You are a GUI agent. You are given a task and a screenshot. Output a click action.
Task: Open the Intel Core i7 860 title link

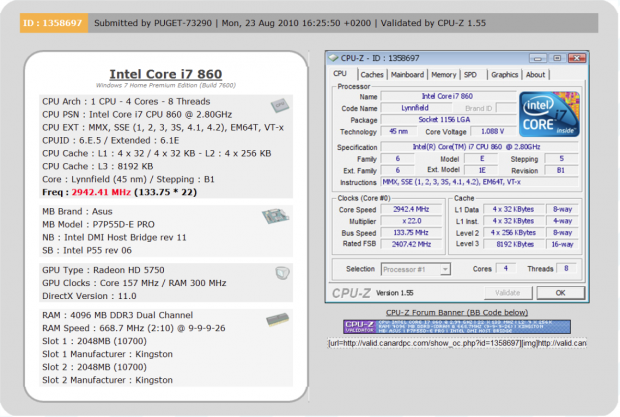(x=166, y=74)
